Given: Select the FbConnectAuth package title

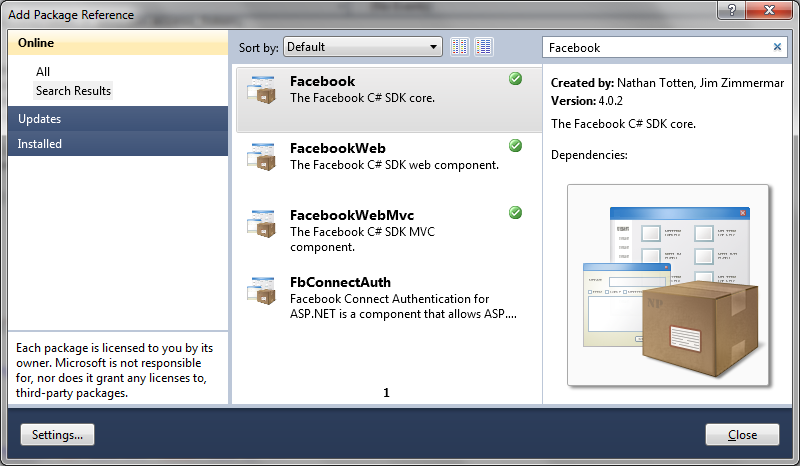Looking at the screenshot, I should click(340, 282).
